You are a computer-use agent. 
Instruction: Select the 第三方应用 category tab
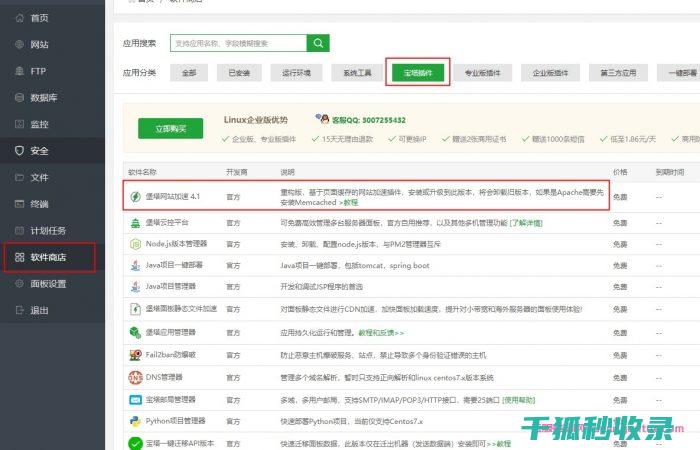tap(618, 73)
